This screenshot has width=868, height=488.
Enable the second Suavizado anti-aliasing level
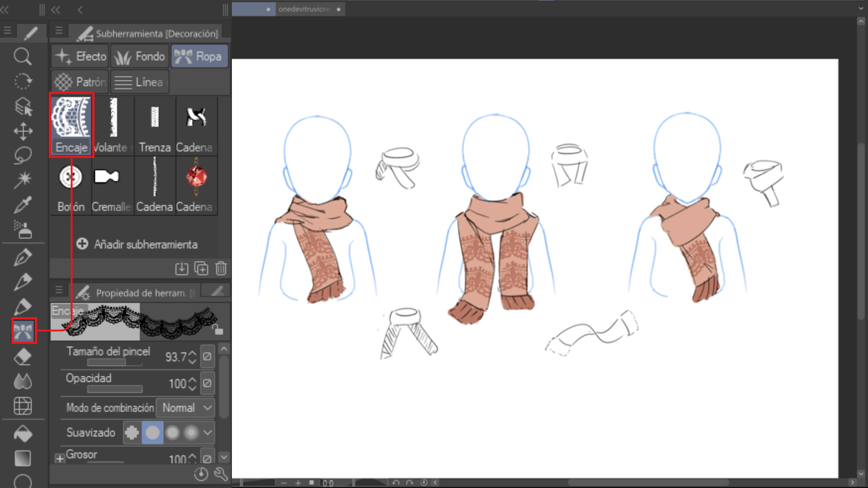click(x=152, y=432)
